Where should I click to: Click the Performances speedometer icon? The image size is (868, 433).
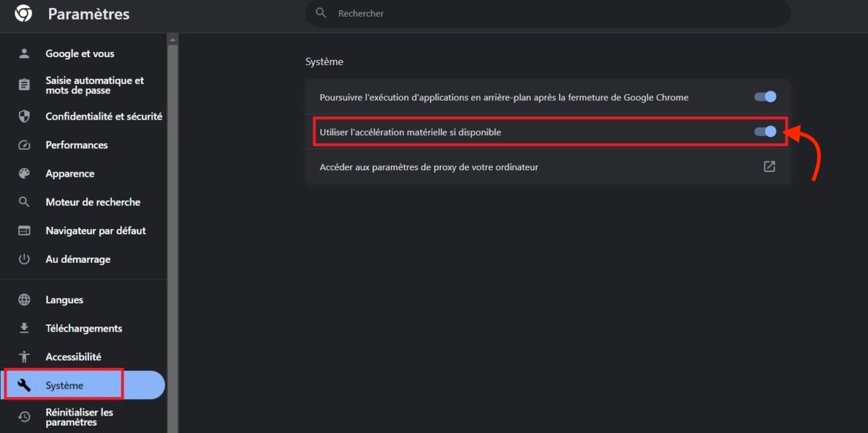click(x=24, y=145)
